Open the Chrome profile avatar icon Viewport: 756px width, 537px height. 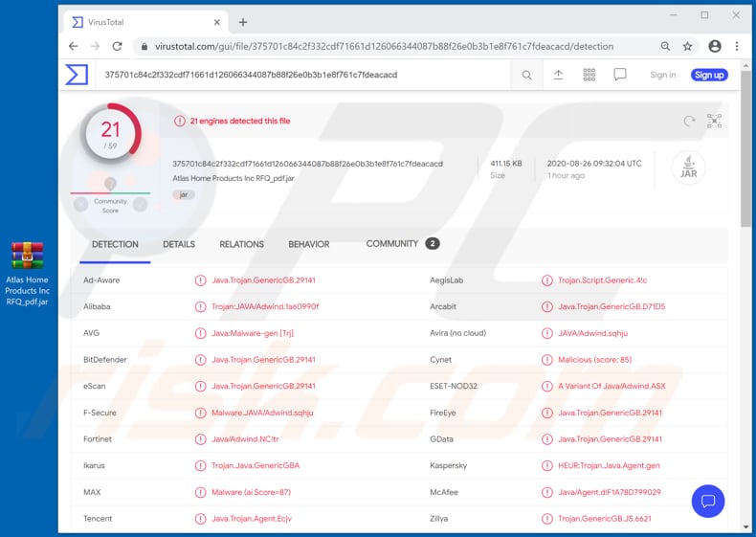[715, 46]
